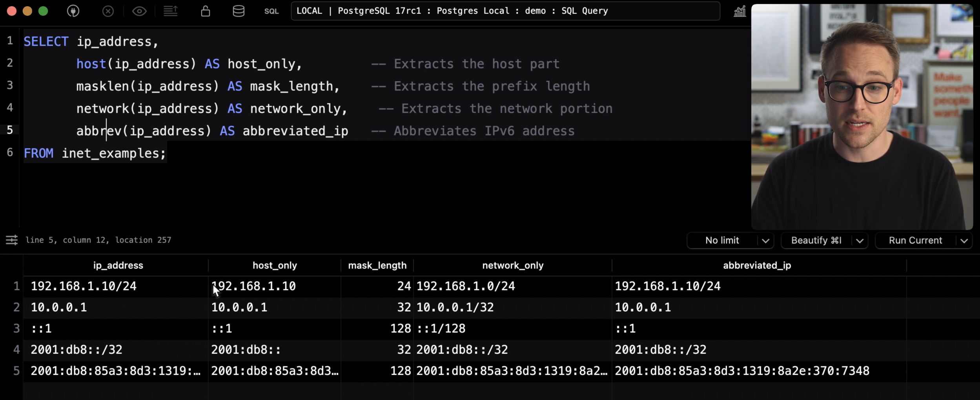980x400 pixels.
Task: Select the 10.0.0.1/32 network_only cell
Action: point(455,307)
